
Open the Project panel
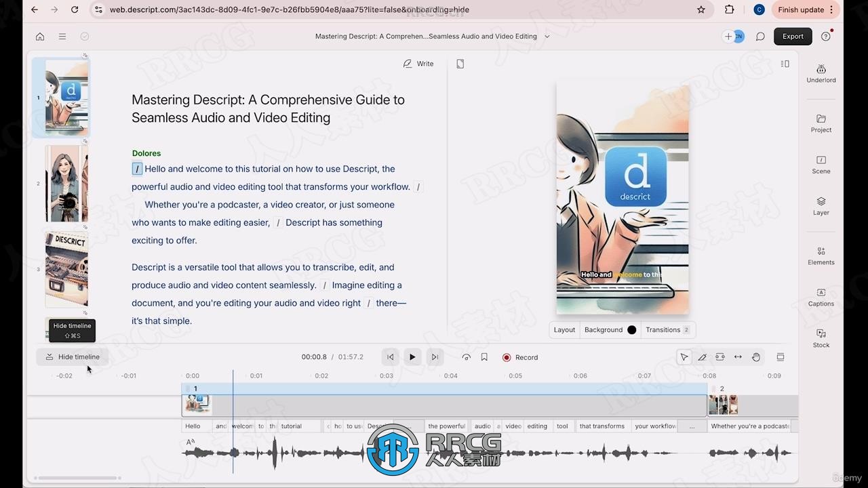coord(821,123)
